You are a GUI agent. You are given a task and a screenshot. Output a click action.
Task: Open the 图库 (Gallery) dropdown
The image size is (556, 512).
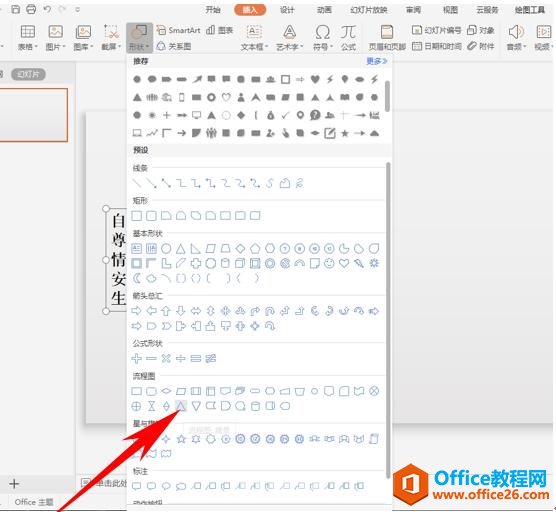click(x=83, y=38)
